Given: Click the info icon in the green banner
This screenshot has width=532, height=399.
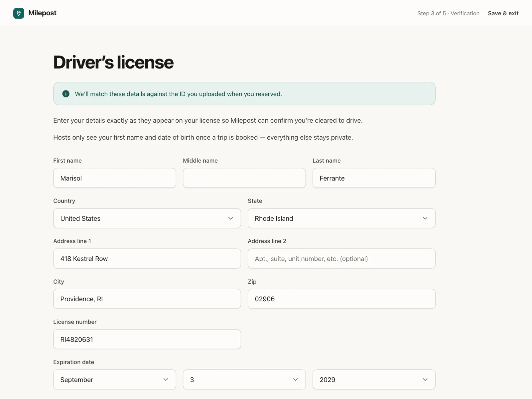Looking at the screenshot, I should (x=66, y=94).
